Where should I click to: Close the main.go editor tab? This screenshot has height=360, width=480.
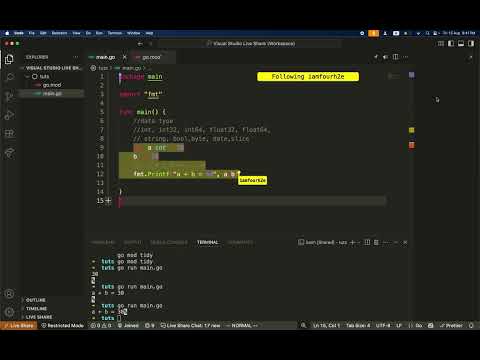(x=125, y=57)
